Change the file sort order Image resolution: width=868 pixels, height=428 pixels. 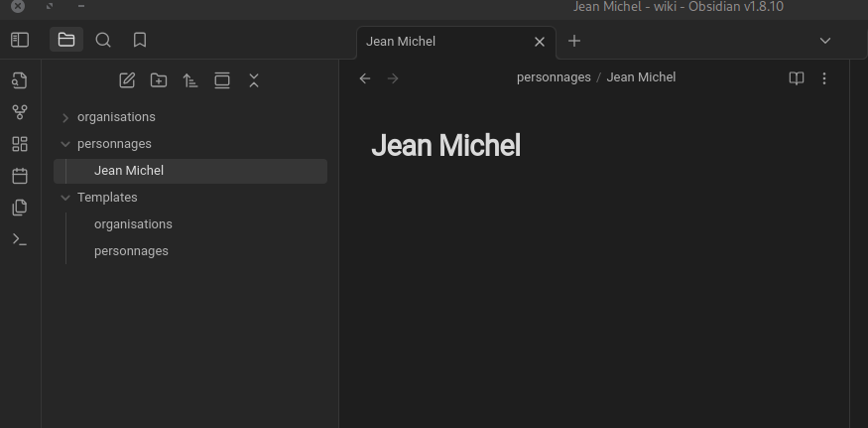click(x=190, y=80)
